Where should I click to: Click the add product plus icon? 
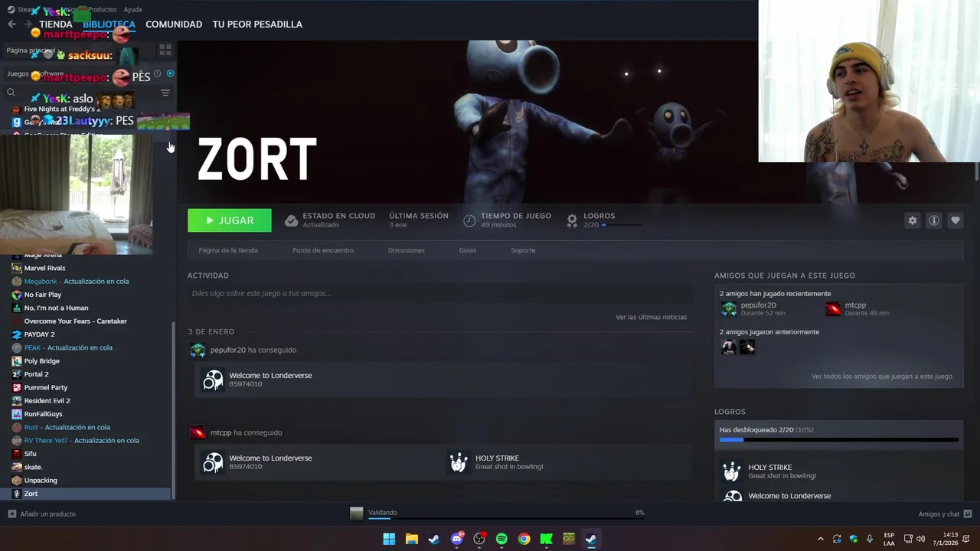[x=11, y=514]
